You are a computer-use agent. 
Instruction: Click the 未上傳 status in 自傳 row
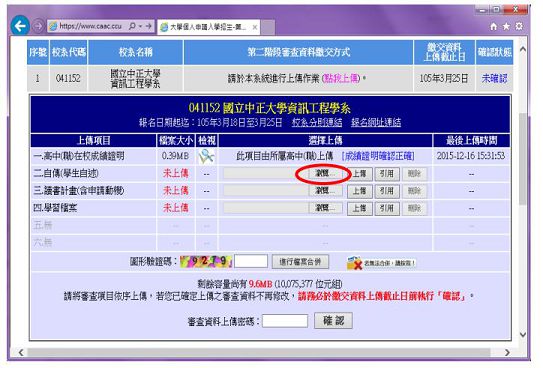[176, 173]
